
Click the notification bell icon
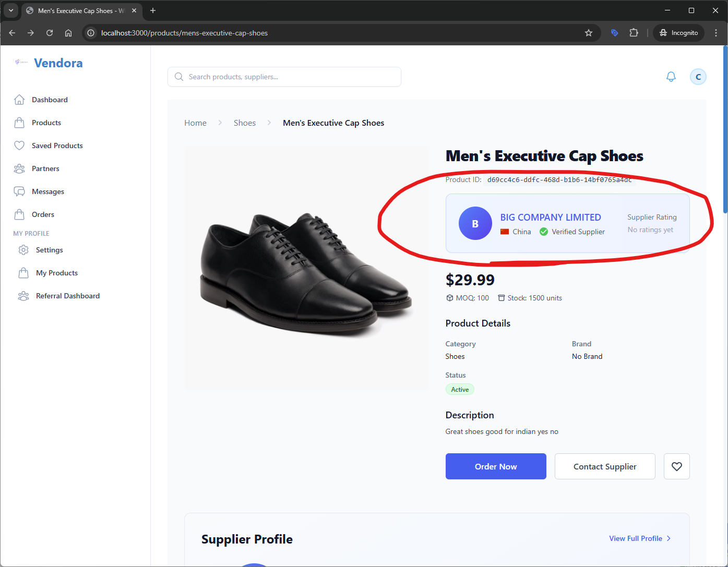pos(671,77)
